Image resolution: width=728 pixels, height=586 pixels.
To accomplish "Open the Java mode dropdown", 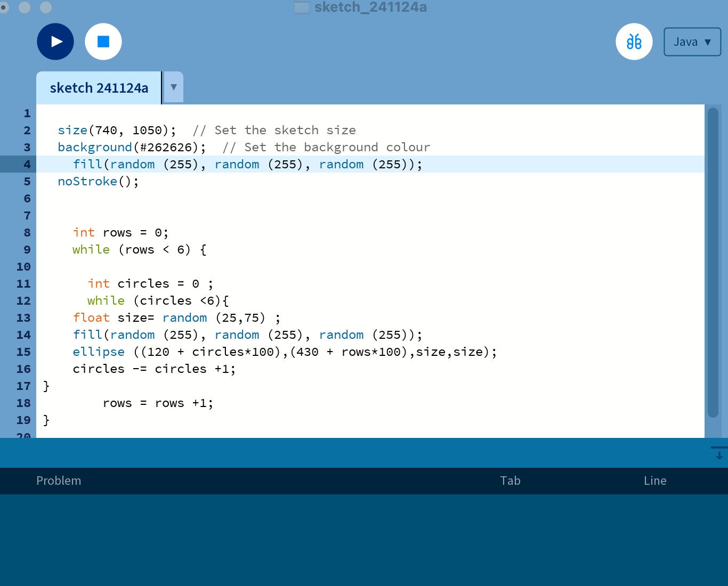I will click(x=692, y=42).
